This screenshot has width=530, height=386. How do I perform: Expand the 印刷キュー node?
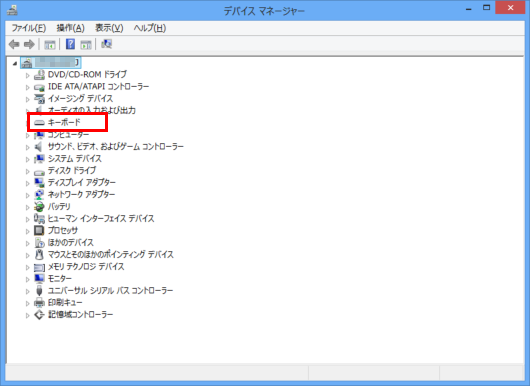28,303
